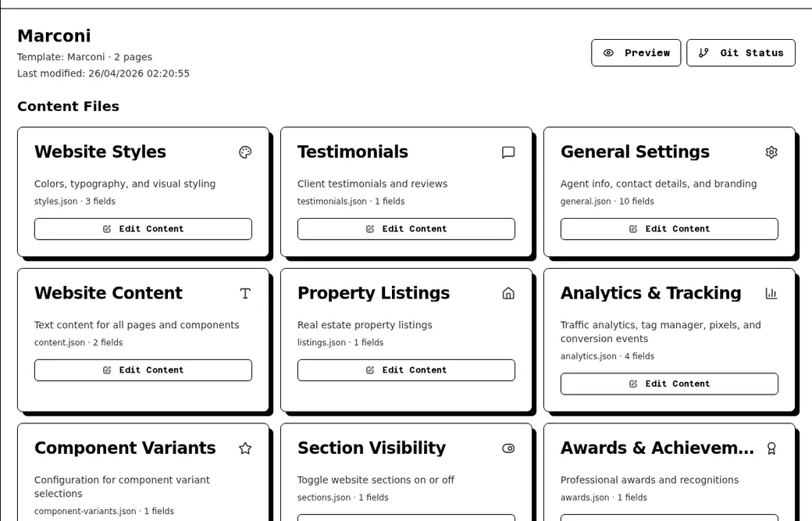Click the Website Content card title

coord(109,293)
